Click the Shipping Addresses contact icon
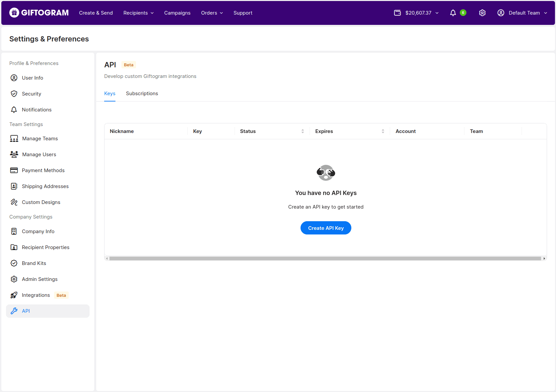The image size is (556, 392). tap(14, 186)
